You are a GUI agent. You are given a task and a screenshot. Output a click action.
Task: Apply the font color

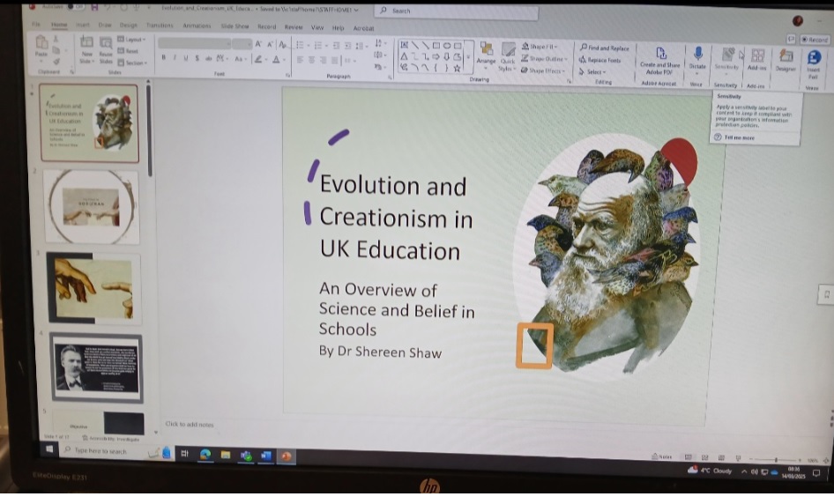(x=278, y=59)
